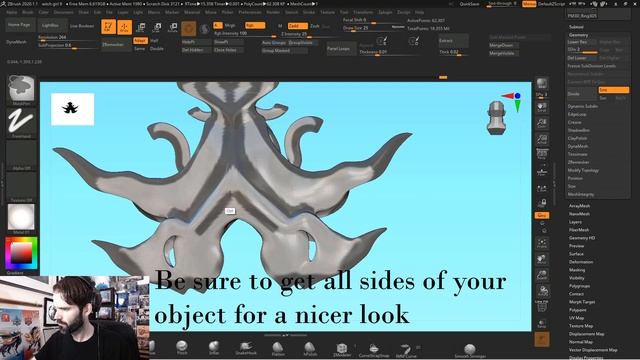Viewport: 640px width, 360px height.
Task: Expand the Deformation subpalette
Action: tap(581, 262)
